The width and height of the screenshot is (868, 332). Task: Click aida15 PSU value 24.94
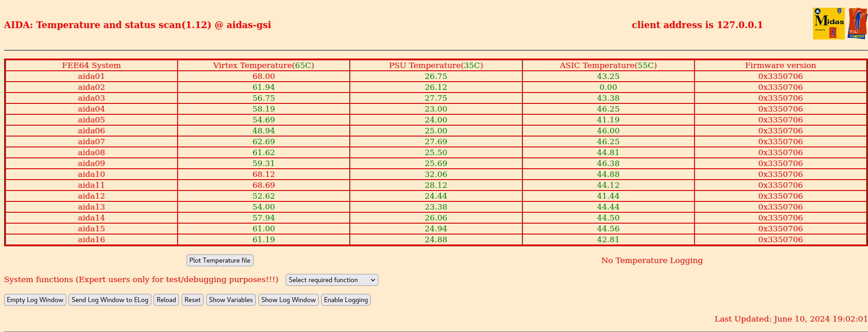pos(436,229)
